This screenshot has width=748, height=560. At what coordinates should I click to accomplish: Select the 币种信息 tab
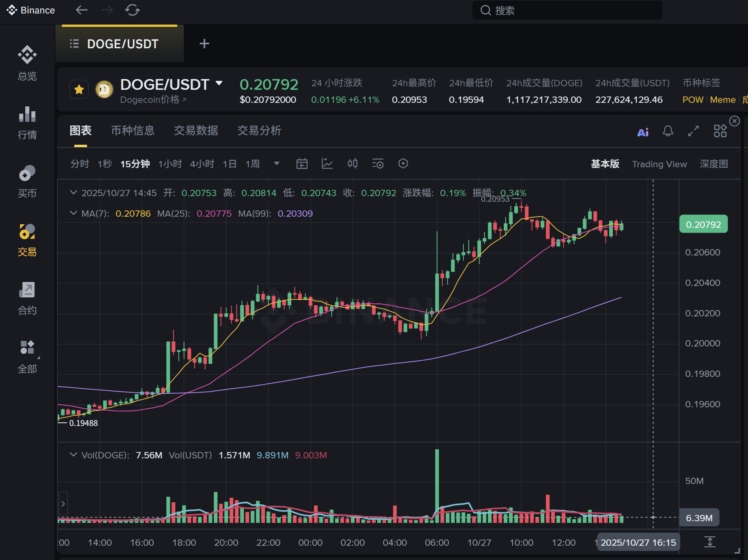click(x=133, y=131)
